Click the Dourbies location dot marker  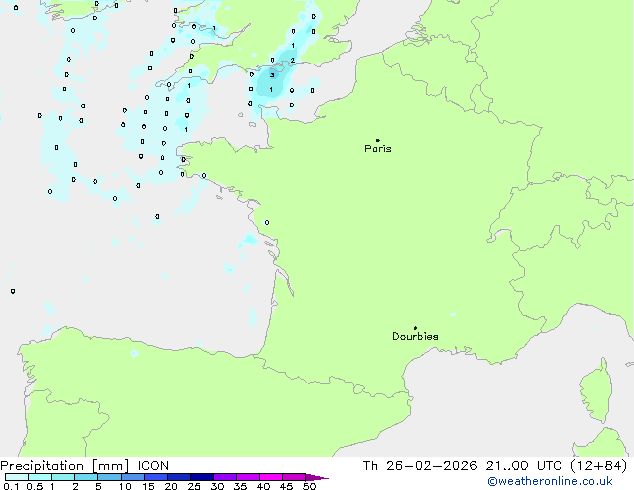(x=415, y=328)
